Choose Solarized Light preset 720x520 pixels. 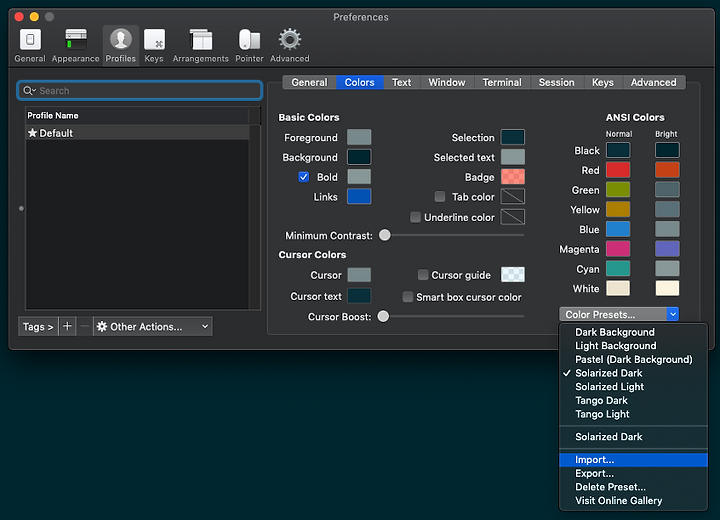[633, 387]
